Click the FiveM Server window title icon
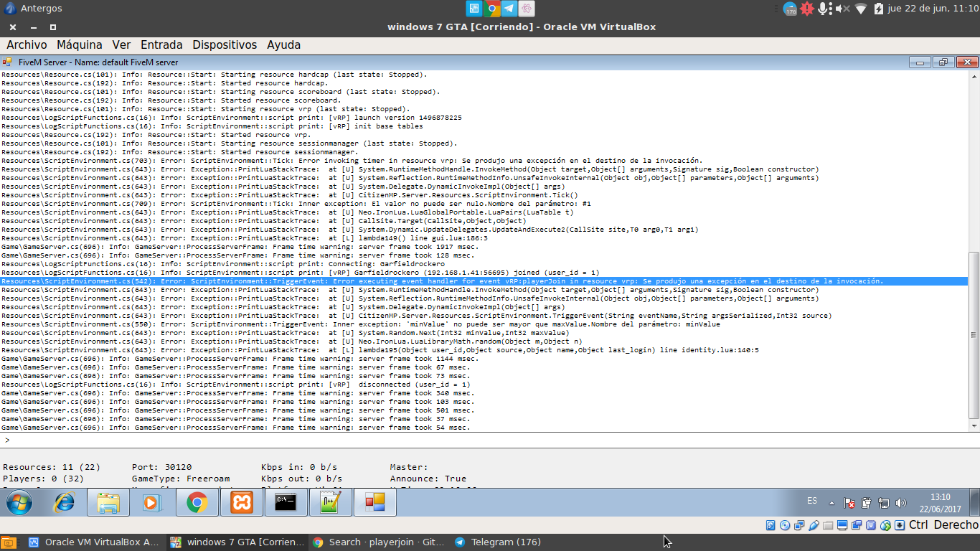This screenshot has width=980, height=551. click(7, 62)
